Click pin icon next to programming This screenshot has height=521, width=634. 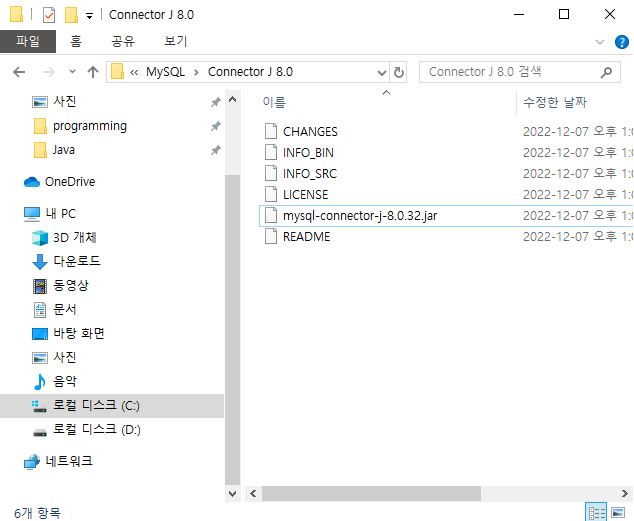(216, 126)
